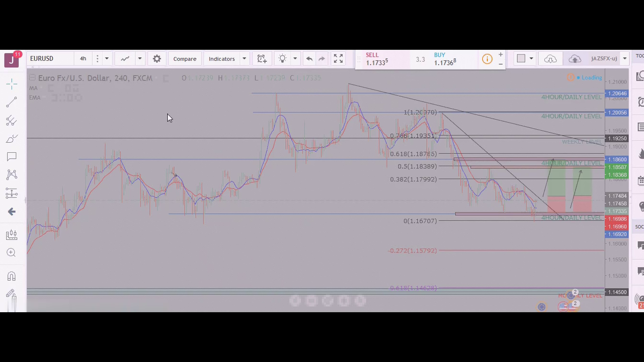Select the crosshair cursor tool
Screen dimensions: 644x362
coord(12,83)
